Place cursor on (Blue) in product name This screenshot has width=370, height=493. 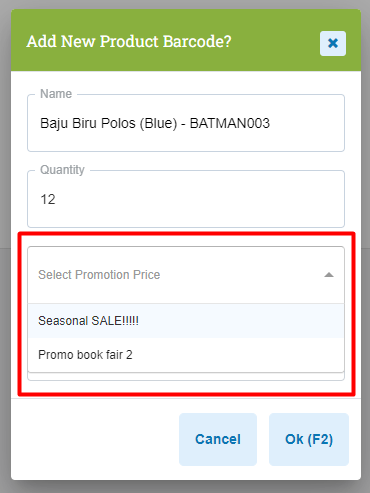pyautogui.click(x=158, y=123)
